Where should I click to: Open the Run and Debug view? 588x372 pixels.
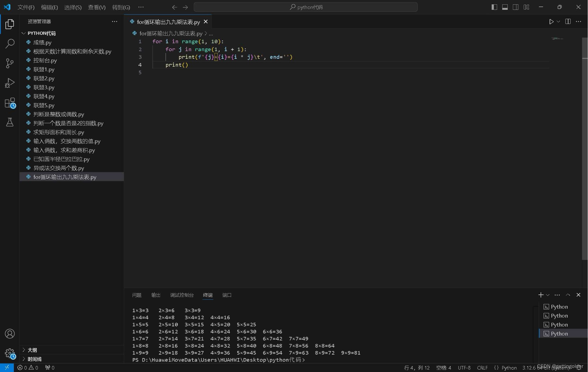pyautogui.click(x=10, y=83)
